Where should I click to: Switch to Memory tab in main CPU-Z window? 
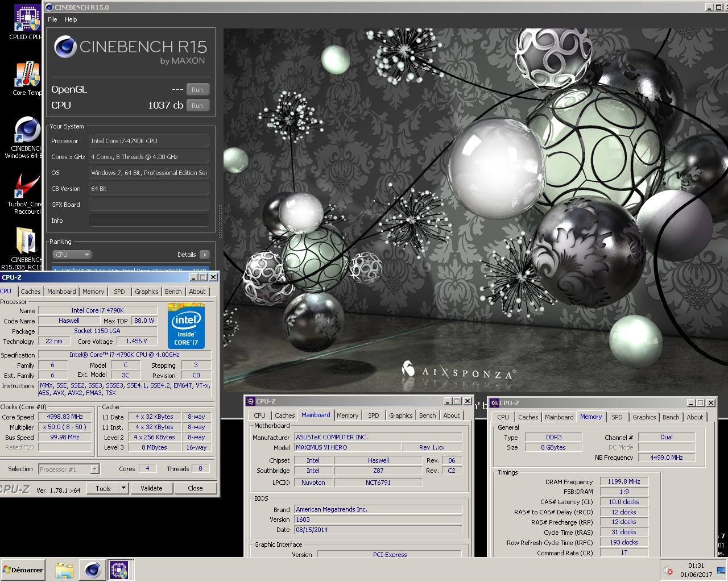[93, 292]
